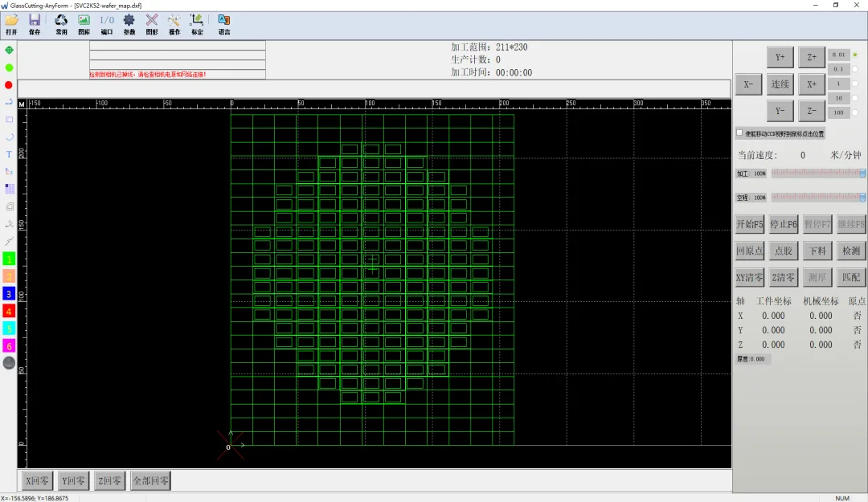Open the 参数 parameters gear icon
The image size is (868, 502).
coord(129,24)
